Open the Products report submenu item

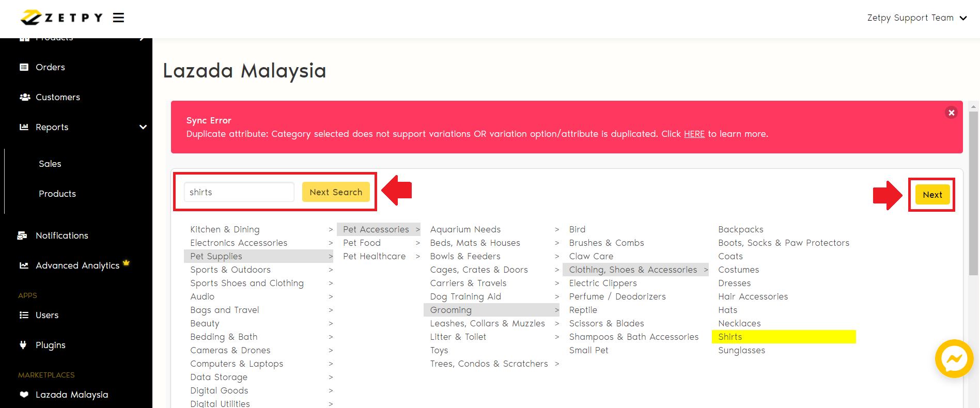tap(57, 194)
